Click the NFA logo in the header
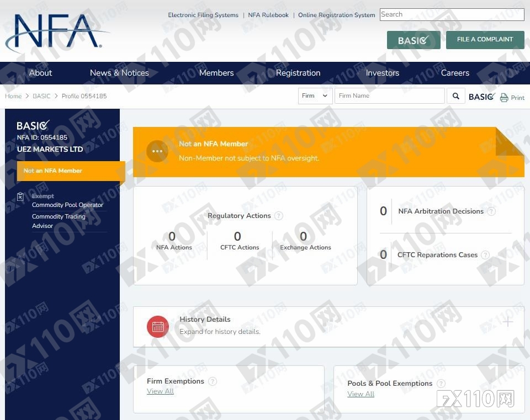530x420 pixels. 56,33
